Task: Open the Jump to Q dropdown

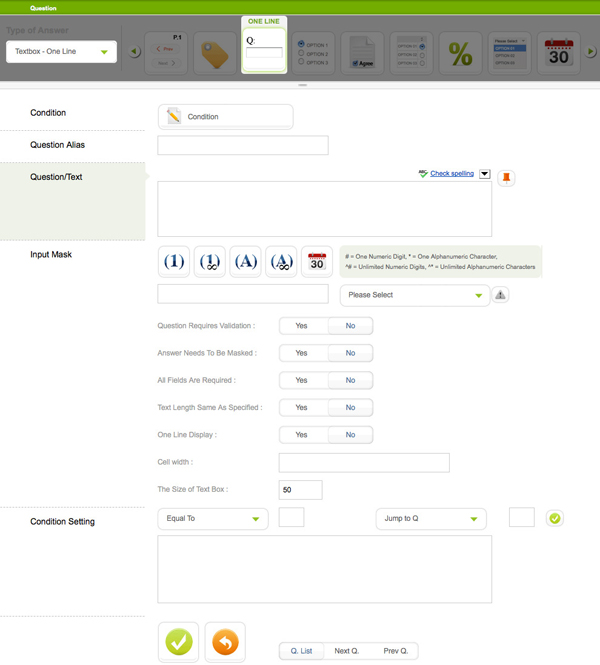Action: 430,519
